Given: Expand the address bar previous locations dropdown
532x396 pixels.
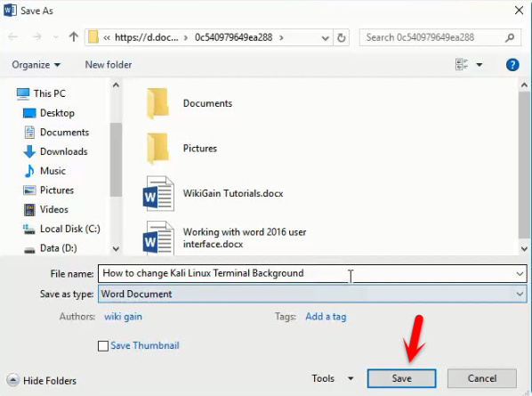Looking at the screenshot, I should 325,38.
